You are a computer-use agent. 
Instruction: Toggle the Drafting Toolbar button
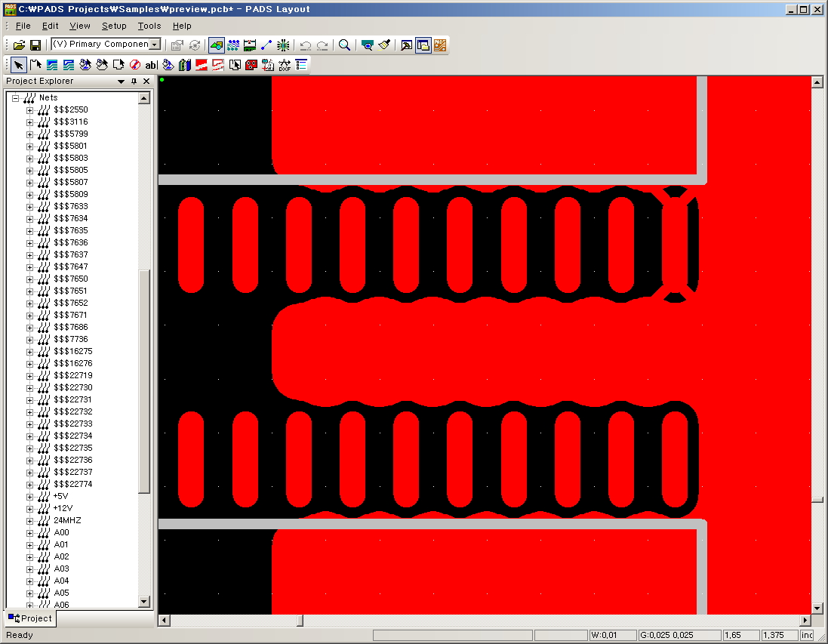point(216,45)
